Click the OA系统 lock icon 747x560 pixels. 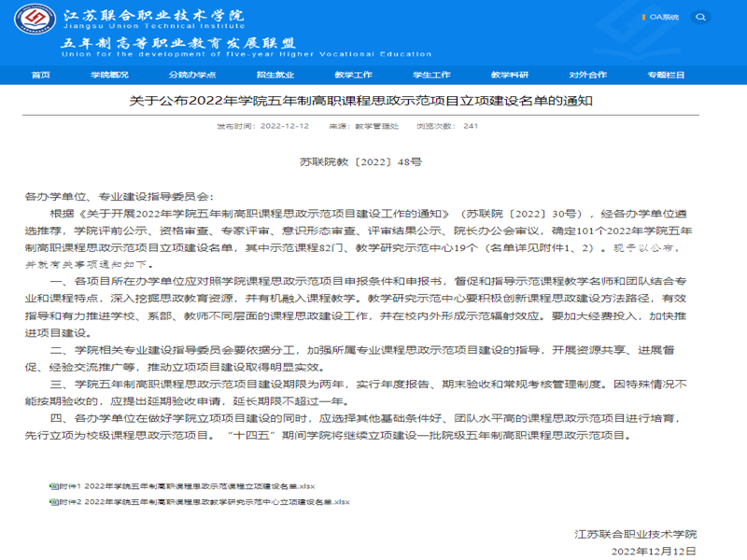pos(644,16)
